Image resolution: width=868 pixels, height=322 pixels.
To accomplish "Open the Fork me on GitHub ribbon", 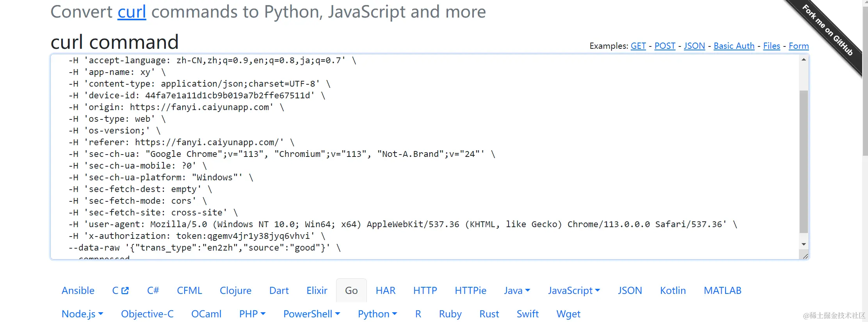I will (827, 30).
